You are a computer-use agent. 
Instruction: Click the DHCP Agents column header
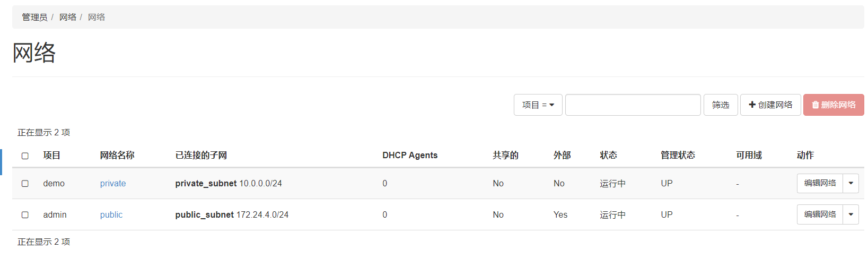coord(410,156)
